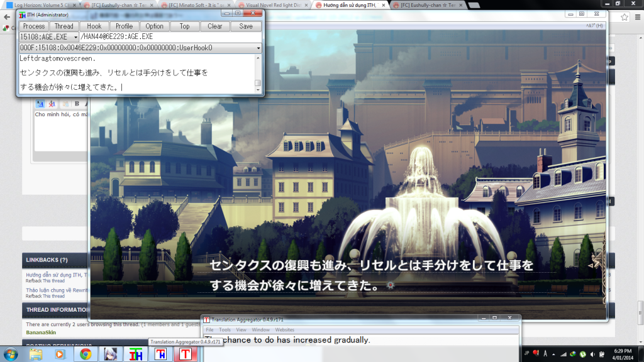644x362 pixels.
Task: Open the uTorrent tray icon
Action: tap(582, 354)
